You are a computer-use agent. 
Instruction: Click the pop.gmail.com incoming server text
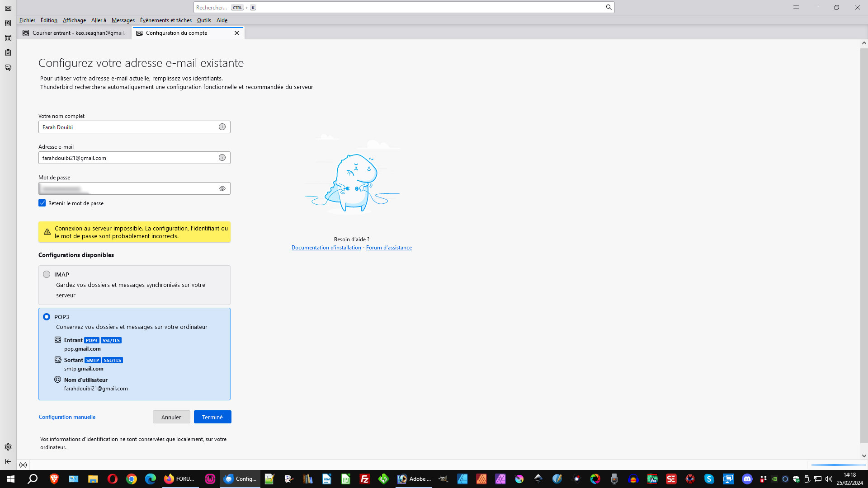[x=82, y=349]
